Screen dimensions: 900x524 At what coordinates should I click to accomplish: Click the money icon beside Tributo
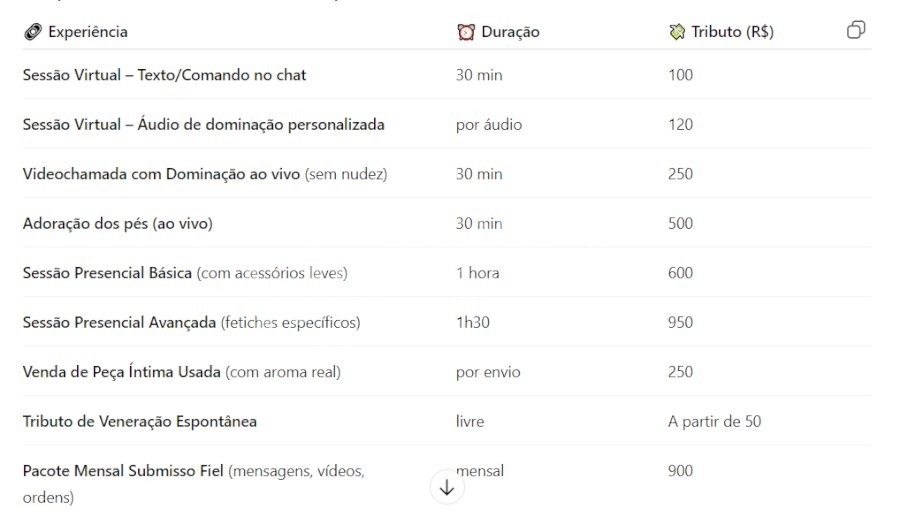click(x=677, y=32)
